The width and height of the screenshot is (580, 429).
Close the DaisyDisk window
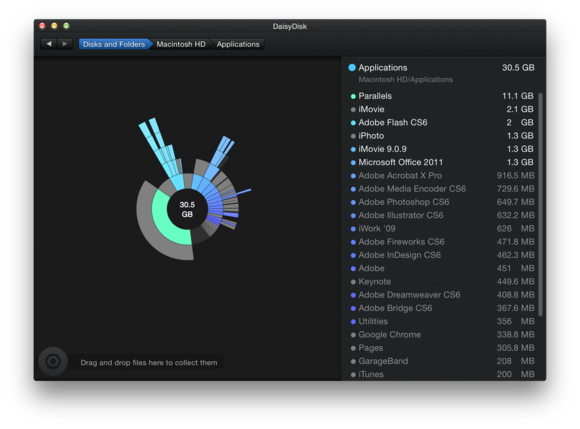(42, 26)
